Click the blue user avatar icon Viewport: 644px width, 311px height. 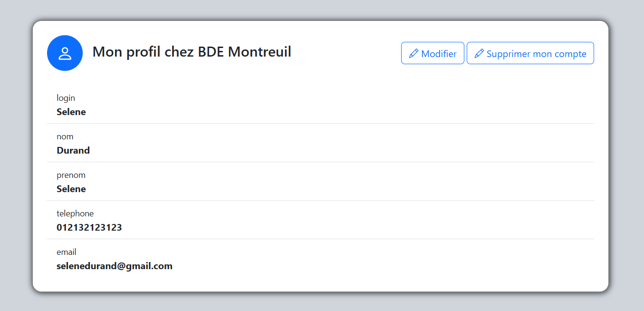click(x=65, y=53)
